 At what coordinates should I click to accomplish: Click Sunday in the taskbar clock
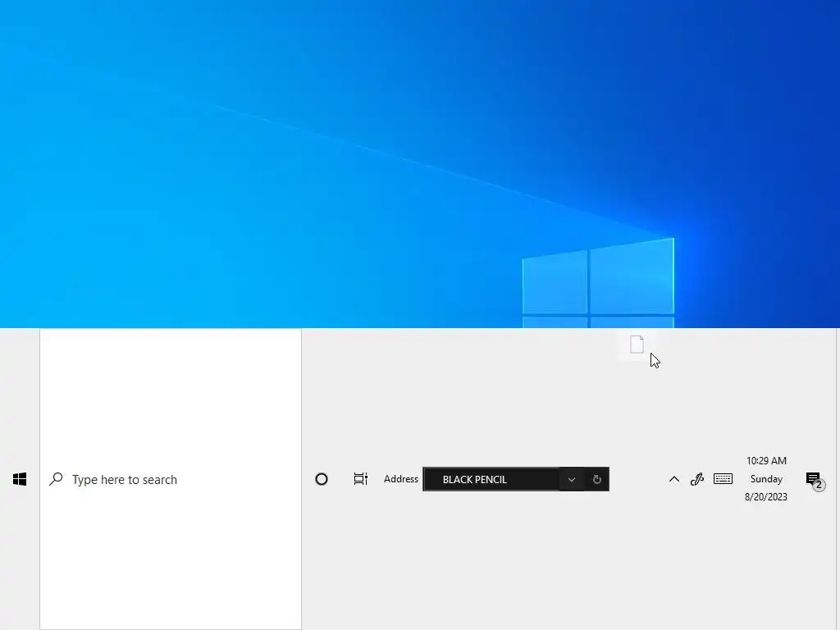[x=766, y=479]
